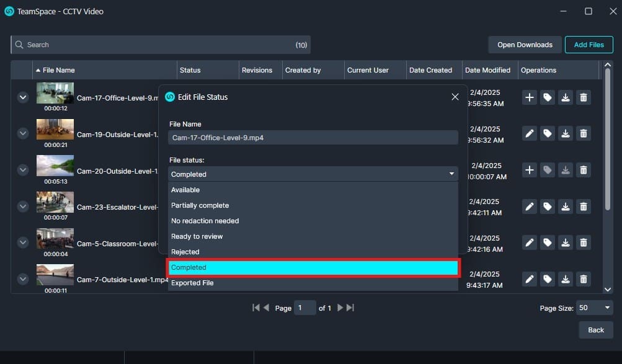Click tag icon in Cam-7-Outside-Level-1 row
The width and height of the screenshot is (622, 364).
(547, 279)
